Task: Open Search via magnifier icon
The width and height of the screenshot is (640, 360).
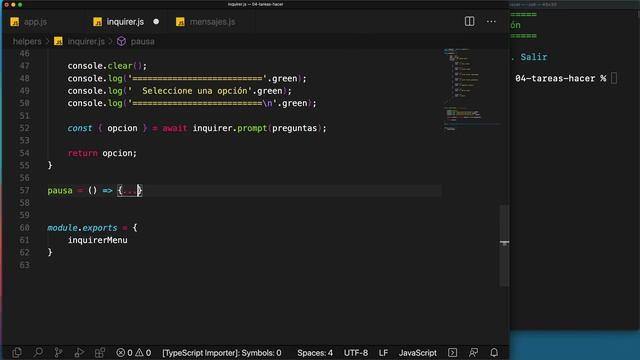Action: [38, 352]
